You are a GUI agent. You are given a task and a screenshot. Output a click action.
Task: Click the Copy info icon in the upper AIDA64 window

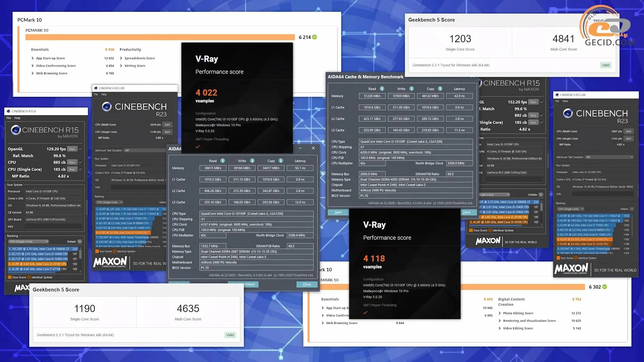[440, 89]
